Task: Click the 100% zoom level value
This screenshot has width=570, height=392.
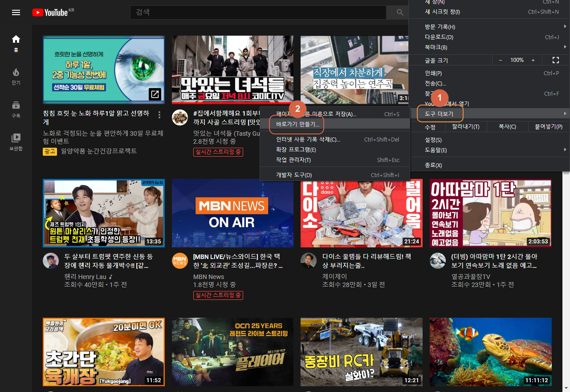Action: [517, 60]
